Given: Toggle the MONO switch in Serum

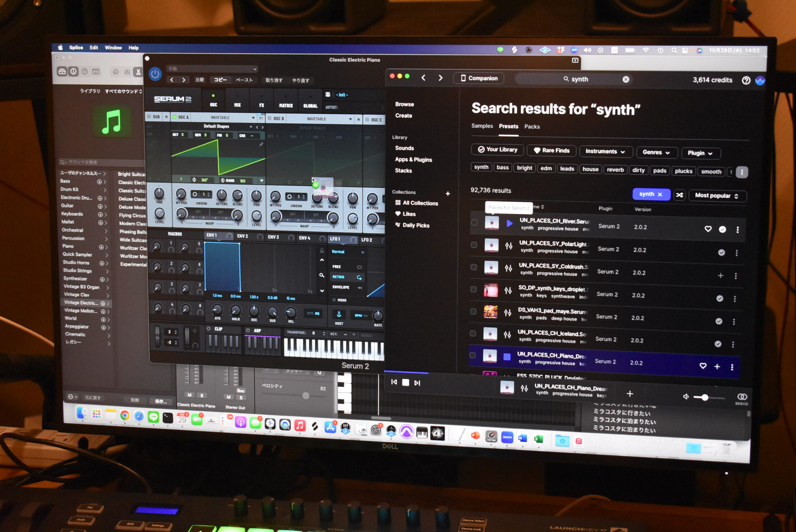Looking at the screenshot, I should (334, 300).
